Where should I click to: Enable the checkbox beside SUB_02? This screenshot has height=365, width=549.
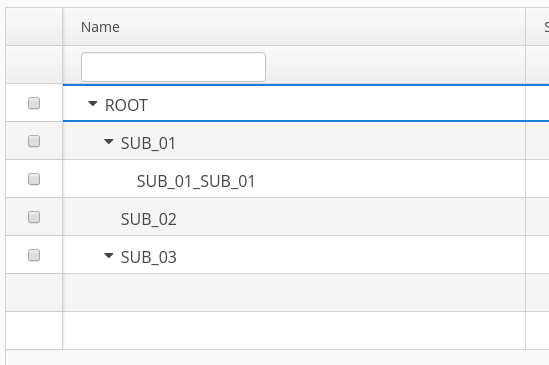(x=34, y=217)
